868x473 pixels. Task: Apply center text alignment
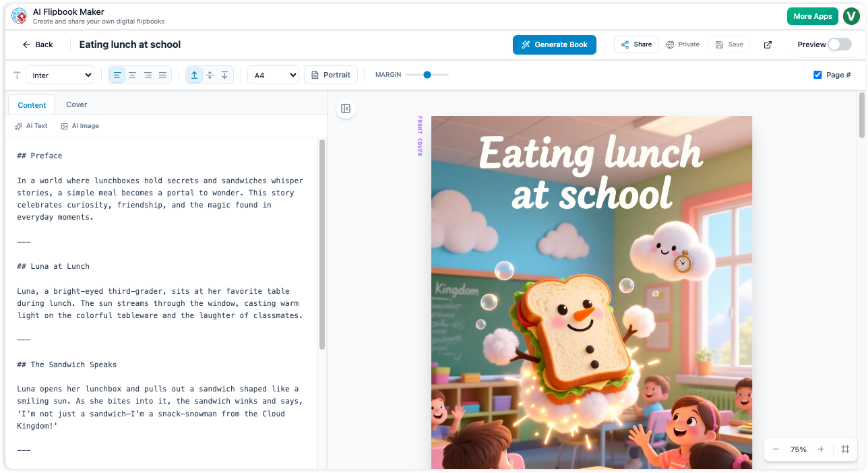click(132, 75)
